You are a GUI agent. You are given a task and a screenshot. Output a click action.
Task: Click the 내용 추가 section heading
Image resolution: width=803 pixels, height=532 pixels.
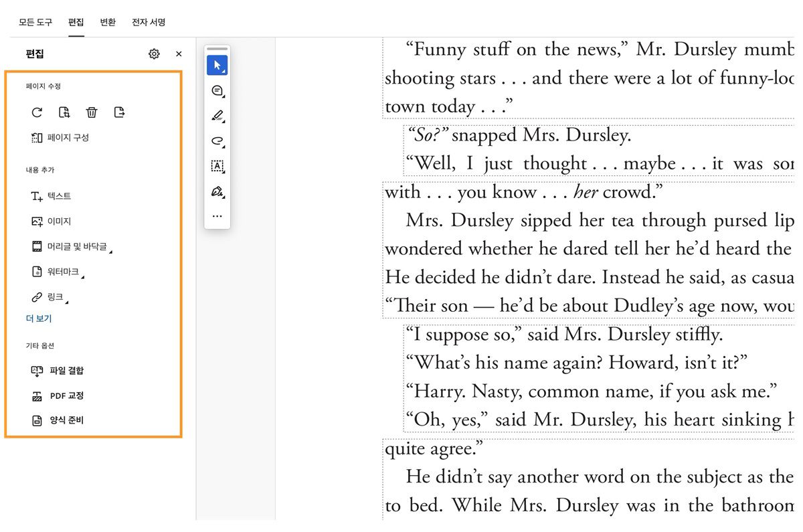click(x=40, y=170)
